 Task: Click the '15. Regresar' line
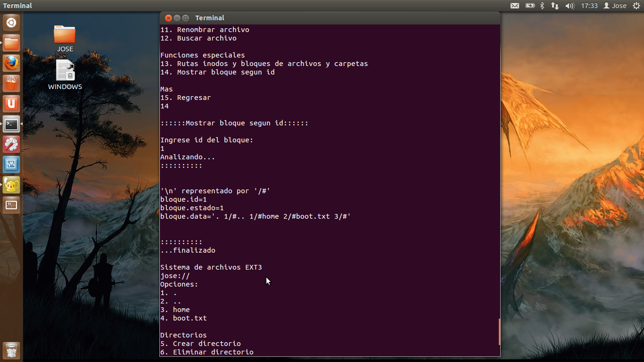coord(186,98)
